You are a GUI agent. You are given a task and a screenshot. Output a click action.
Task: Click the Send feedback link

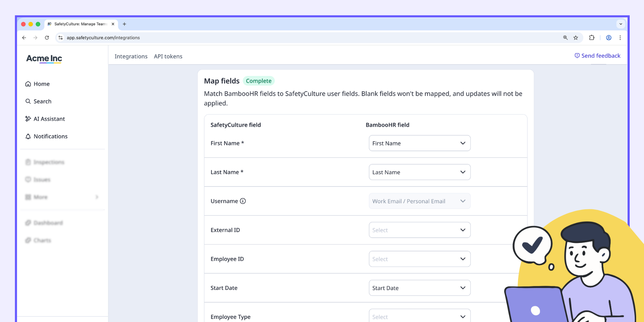(x=597, y=56)
